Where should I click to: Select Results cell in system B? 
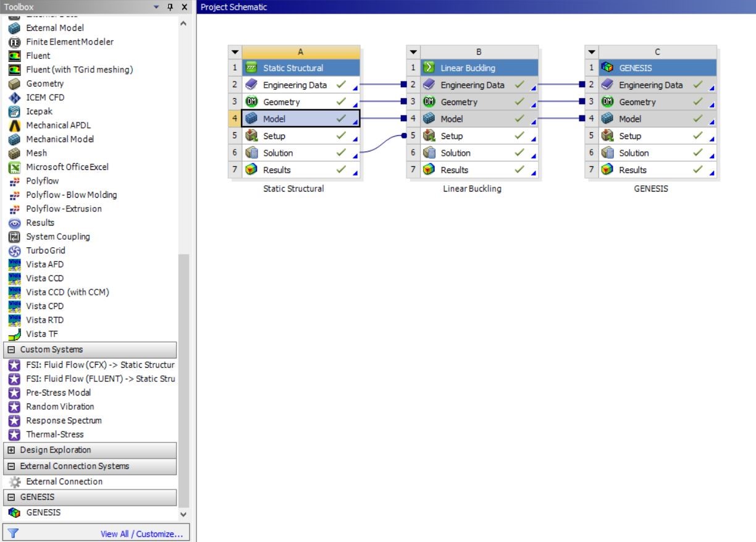tap(479, 170)
